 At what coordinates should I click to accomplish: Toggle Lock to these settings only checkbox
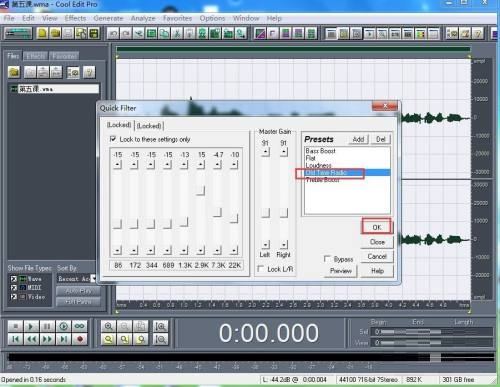(113, 139)
